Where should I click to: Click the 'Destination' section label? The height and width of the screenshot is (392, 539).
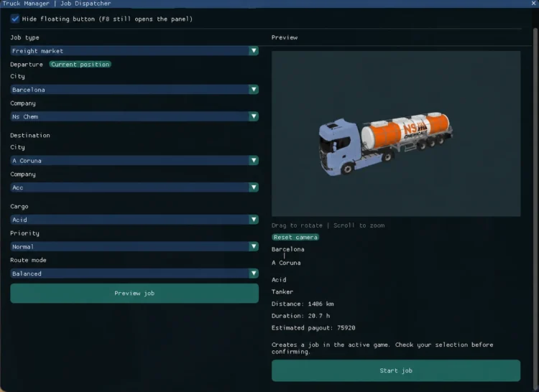coord(30,135)
